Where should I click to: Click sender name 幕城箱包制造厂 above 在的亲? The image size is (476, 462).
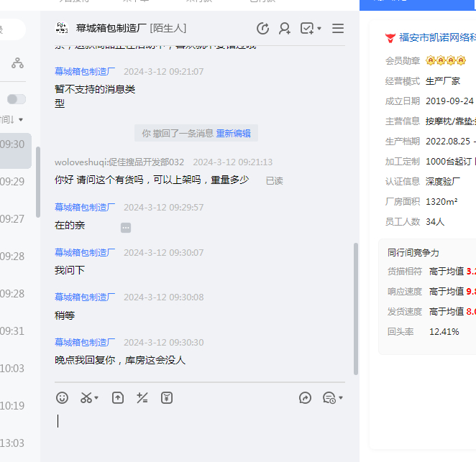85,207
